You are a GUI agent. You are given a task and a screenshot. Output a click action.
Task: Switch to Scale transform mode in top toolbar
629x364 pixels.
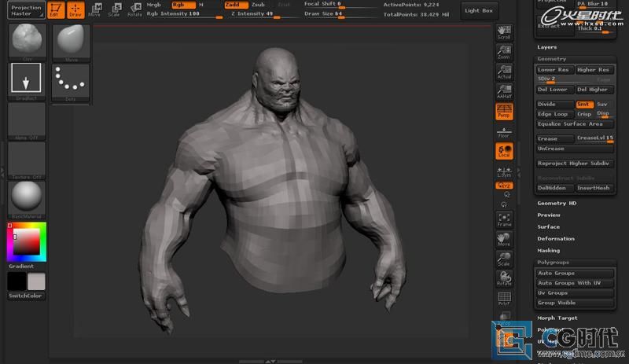tap(114, 10)
